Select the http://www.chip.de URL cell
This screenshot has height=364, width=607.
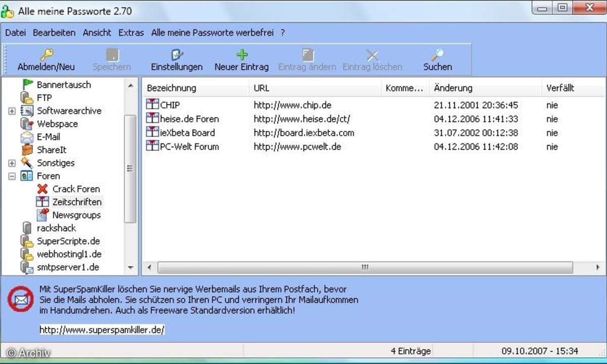coord(292,105)
